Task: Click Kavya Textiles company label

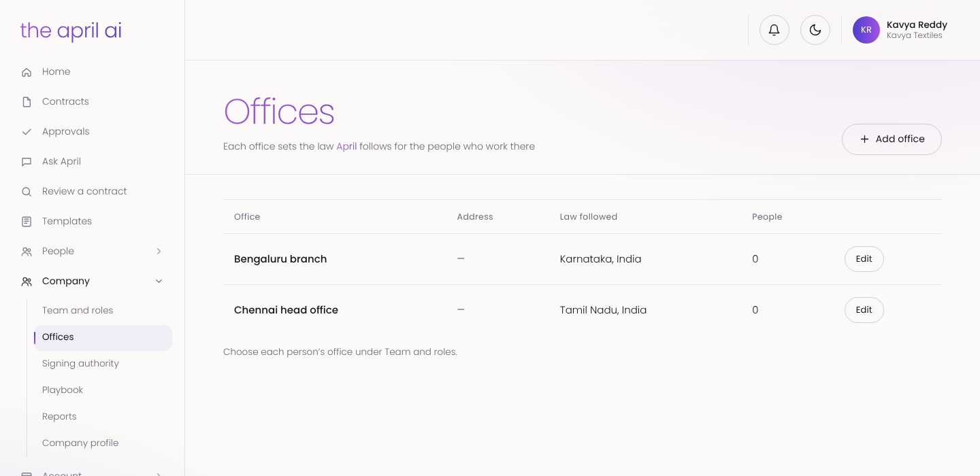Action: tap(915, 35)
